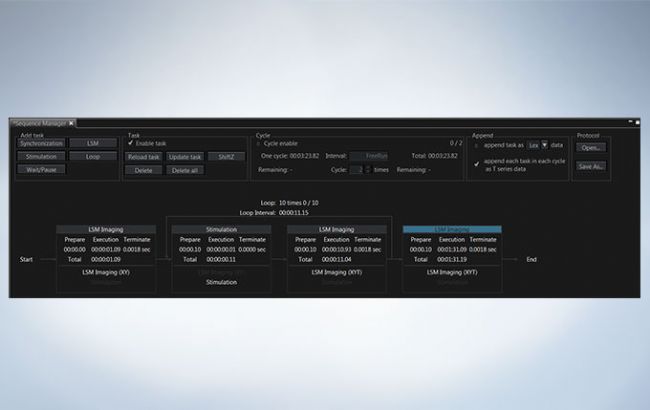Add a Wait/Pause task
Viewport: 650px width, 410px height.
(x=40, y=170)
